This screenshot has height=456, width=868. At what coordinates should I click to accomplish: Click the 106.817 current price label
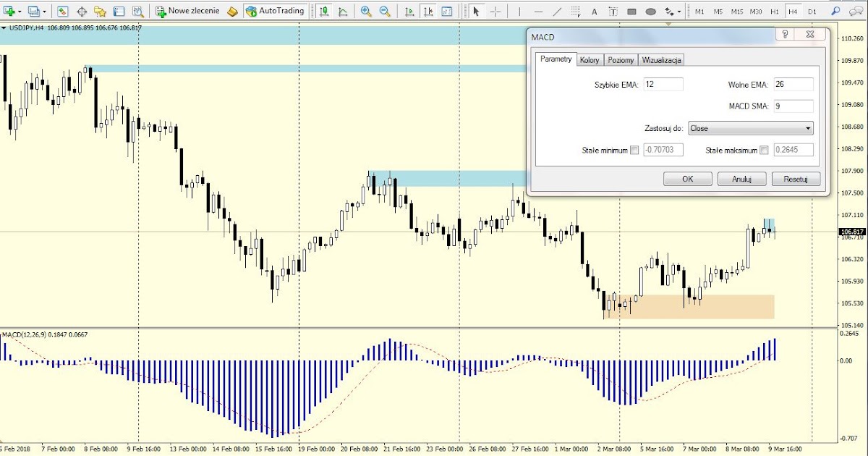coord(851,232)
